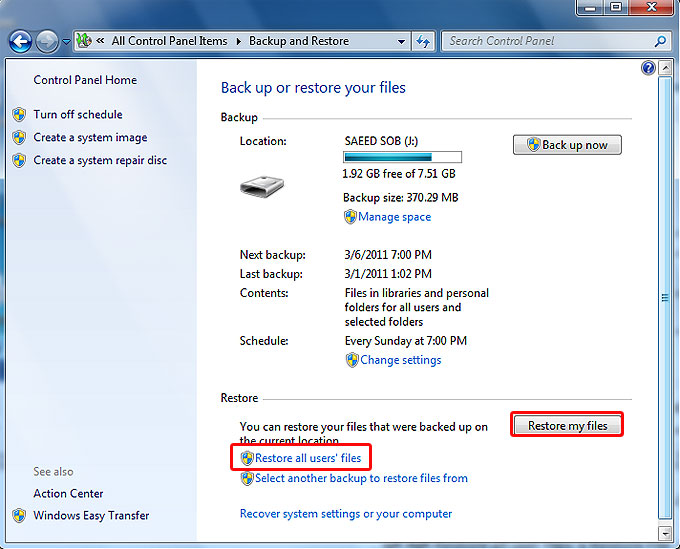Minimize the window
This screenshot has width=680, height=549.
[x=590, y=7]
